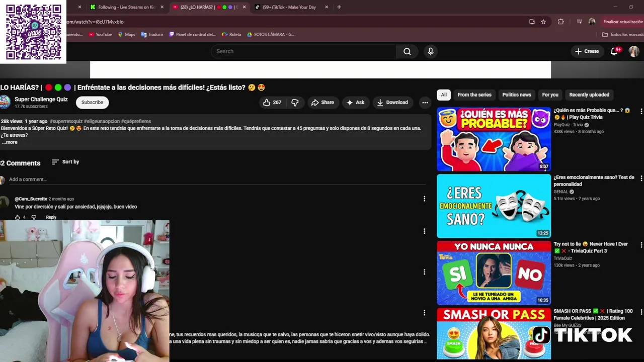Image resolution: width=644 pixels, height=362 pixels.
Task: Open Sort by comments dropdown
Action: [x=65, y=162]
